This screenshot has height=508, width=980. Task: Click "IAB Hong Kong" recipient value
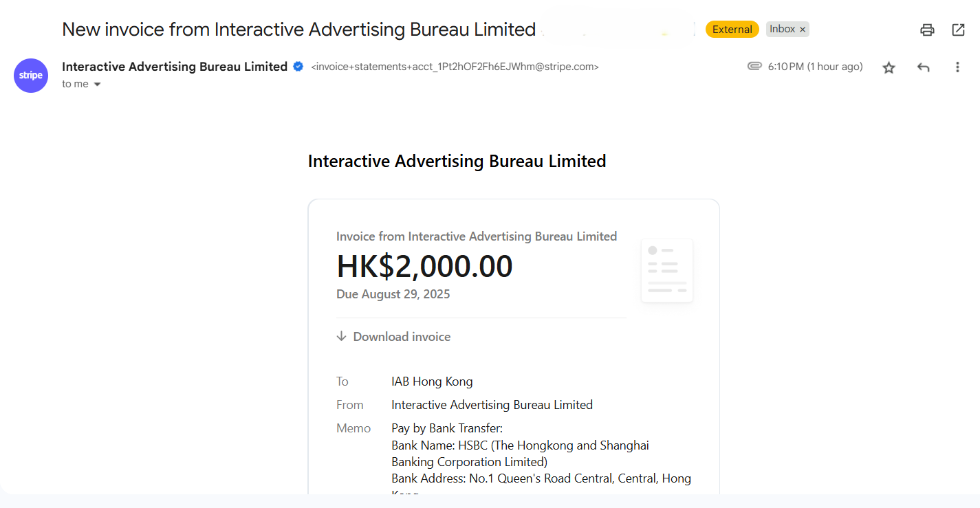point(432,382)
